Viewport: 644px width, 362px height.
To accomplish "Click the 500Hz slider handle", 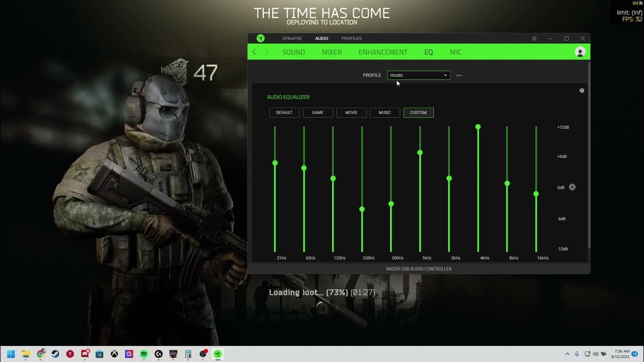I will coord(391,204).
